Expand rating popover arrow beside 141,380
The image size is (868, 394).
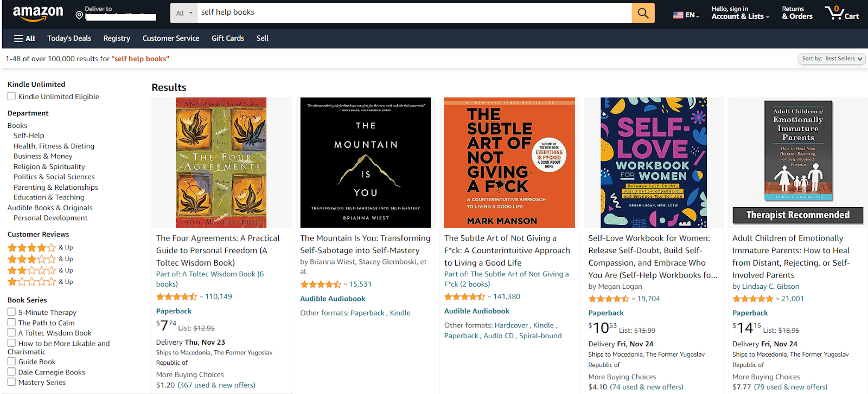489,297
